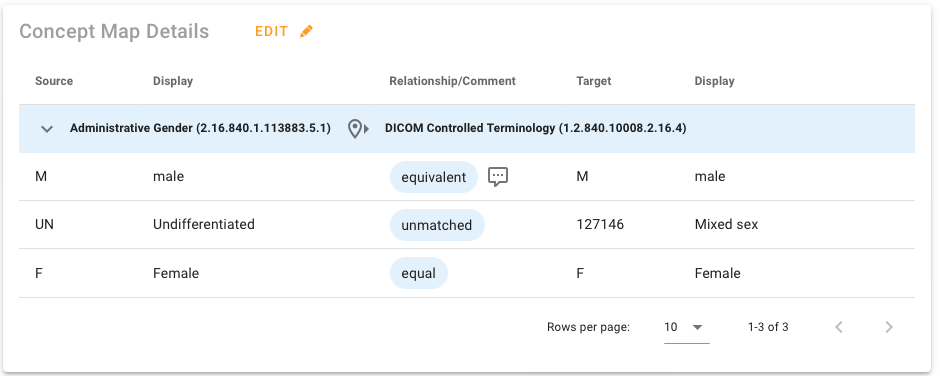Click the dropdown arrow beside 10
The height and width of the screenshot is (376, 940).
coord(697,327)
